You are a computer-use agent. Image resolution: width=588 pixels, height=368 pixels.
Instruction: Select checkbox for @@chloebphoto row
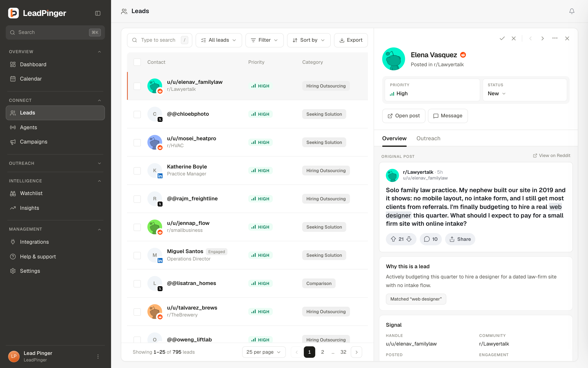click(x=137, y=114)
